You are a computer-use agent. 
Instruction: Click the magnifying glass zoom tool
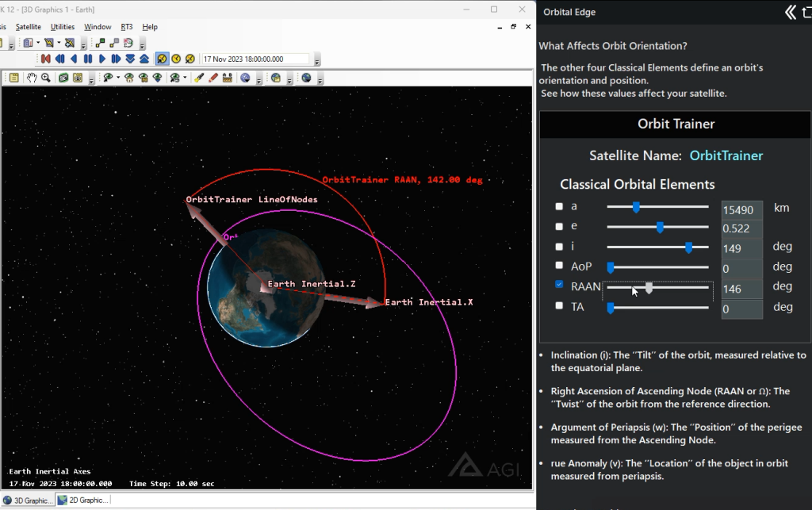point(46,78)
